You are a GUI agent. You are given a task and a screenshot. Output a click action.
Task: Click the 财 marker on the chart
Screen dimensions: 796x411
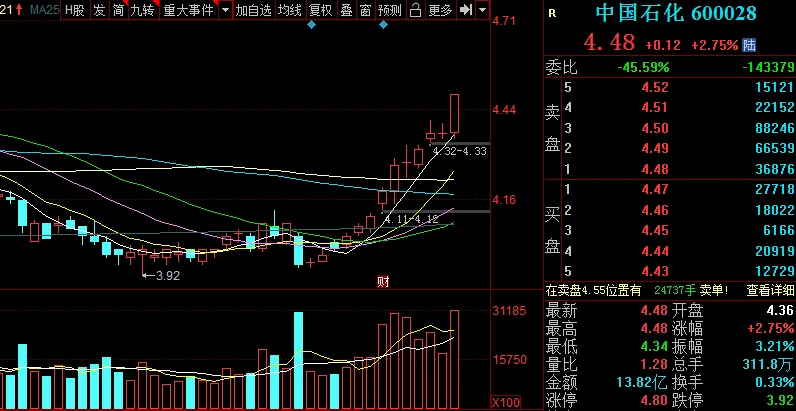(x=382, y=281)
